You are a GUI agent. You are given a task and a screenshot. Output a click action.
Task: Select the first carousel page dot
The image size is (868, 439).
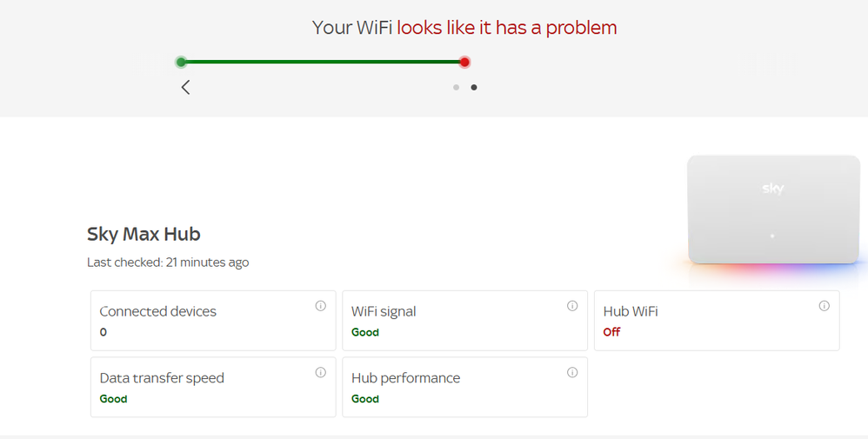point(456,87)
